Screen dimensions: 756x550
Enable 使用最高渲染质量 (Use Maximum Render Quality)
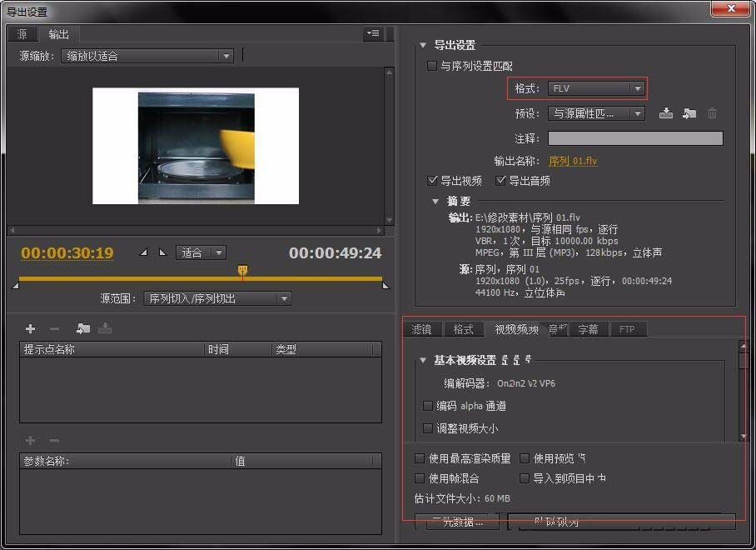point(420,457)
